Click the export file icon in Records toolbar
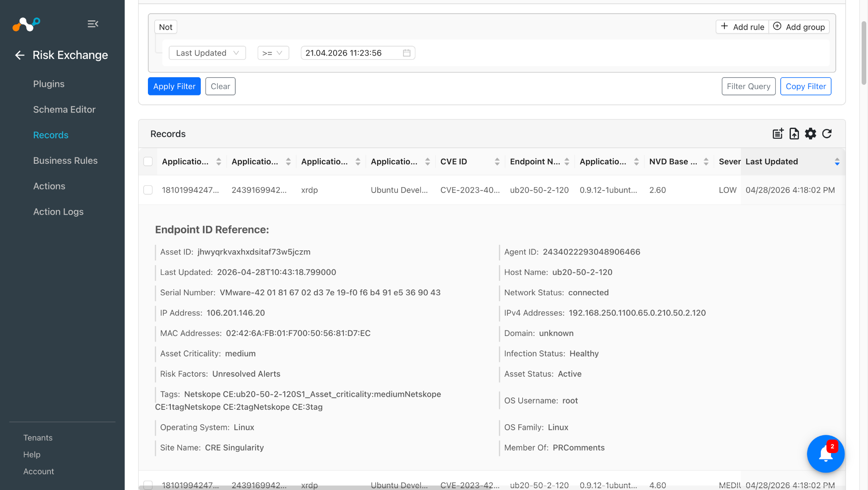This screenshot has height=490, width=868. point(794,134)
